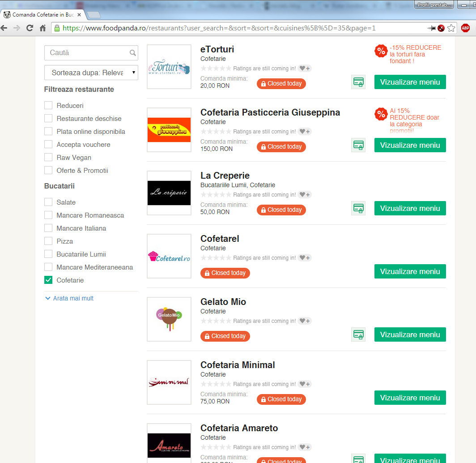The height and width of the screenshot is (463, 476).
Task: Click the browser back arrow
Action: [4, 28]
